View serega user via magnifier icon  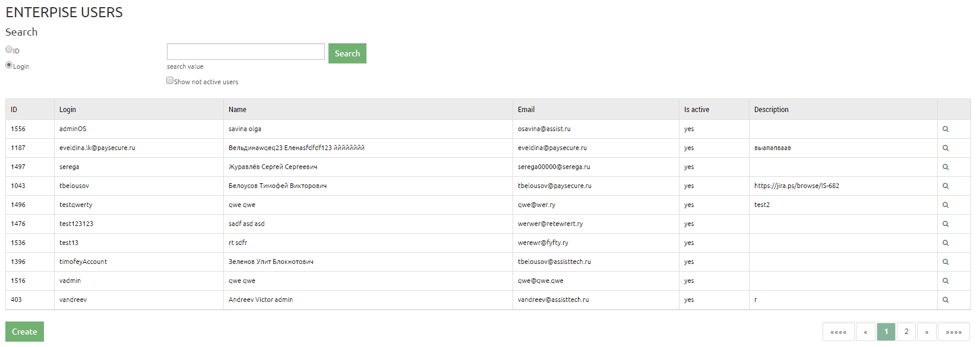(945, 167)
